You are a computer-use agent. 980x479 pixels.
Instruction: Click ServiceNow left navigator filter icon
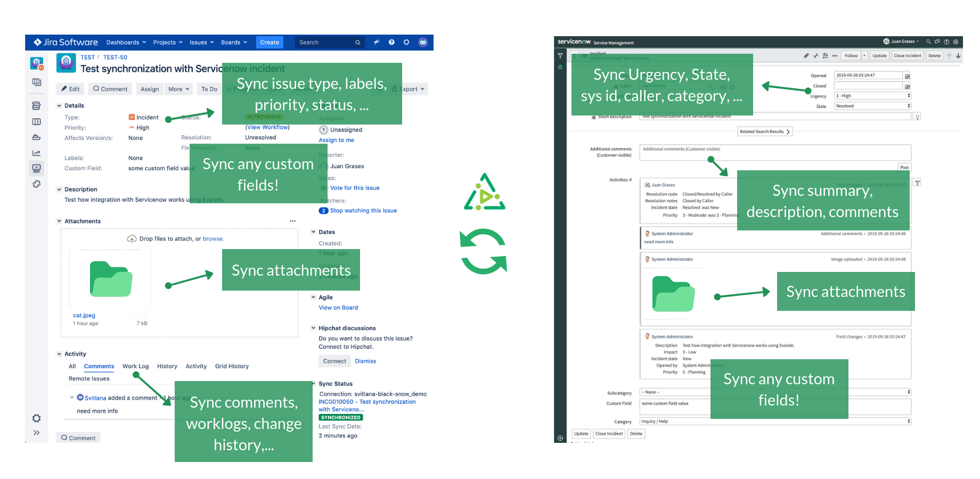tap(560, 56)
